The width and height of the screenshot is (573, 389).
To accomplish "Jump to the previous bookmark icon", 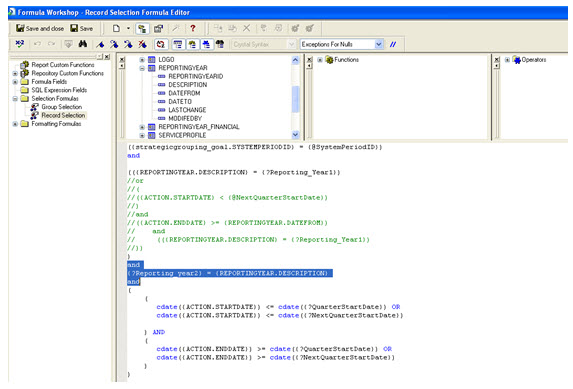I will coord(128,44).
